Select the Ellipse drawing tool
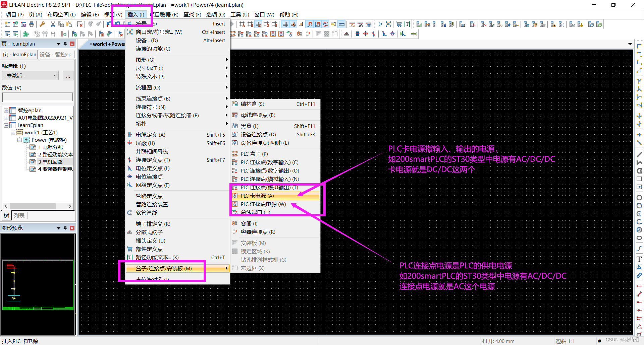The width and height of the screenshot is (644, 345). click(639, 238)
